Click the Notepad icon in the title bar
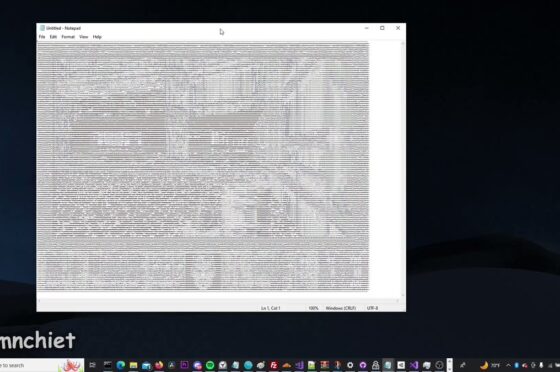This screenshot has height=372, width=560. 42,28
